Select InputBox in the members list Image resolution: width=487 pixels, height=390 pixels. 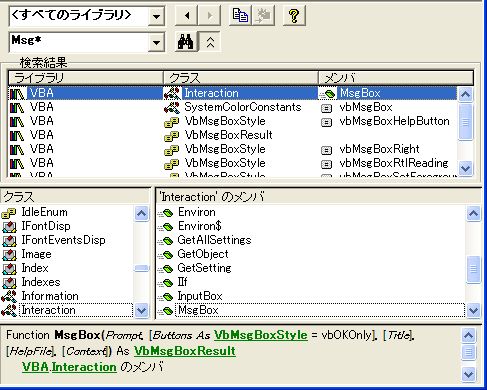click(x=200, y=296)
